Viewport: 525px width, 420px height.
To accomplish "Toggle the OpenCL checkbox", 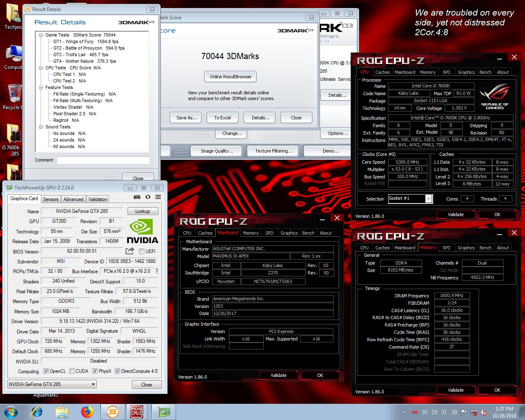I will pos(46,371).
